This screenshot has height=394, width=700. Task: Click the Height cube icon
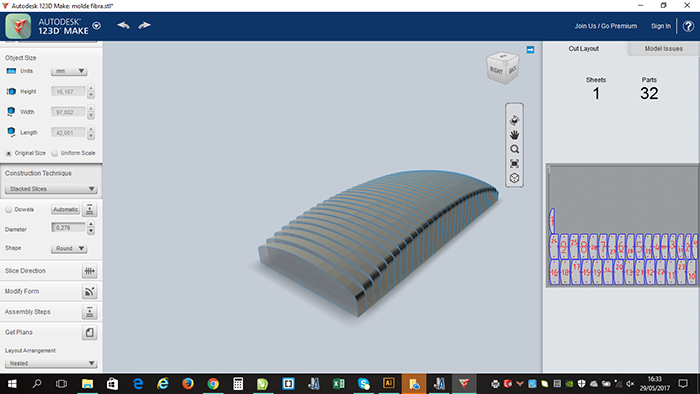(x=11, y=91)
